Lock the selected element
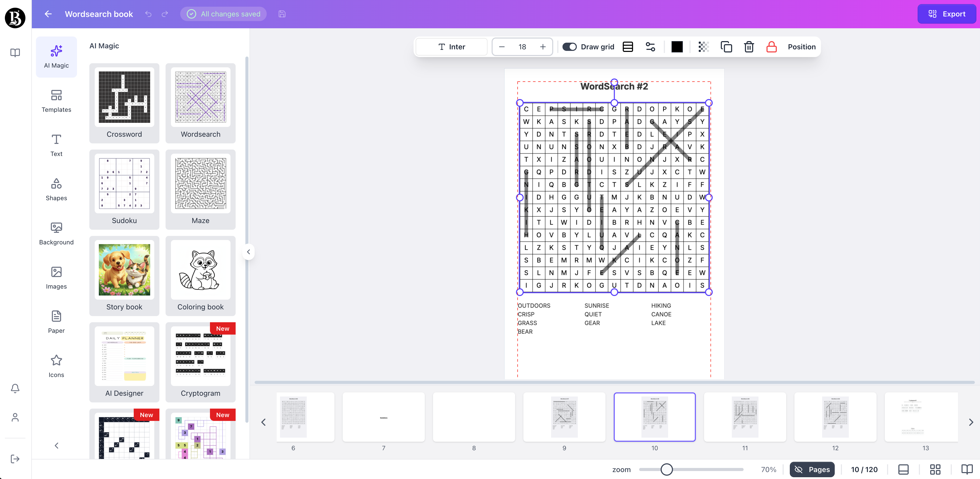The width and height of the screenshot is (980, 479). (772, 47)
